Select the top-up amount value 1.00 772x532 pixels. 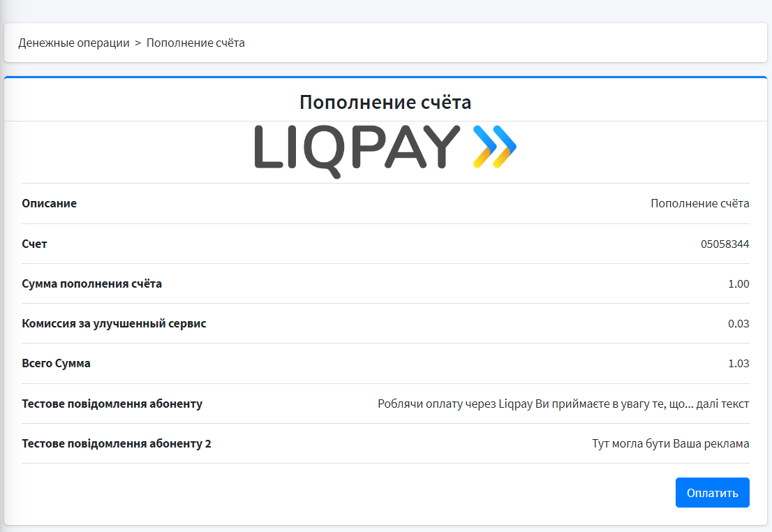point(738,283)
